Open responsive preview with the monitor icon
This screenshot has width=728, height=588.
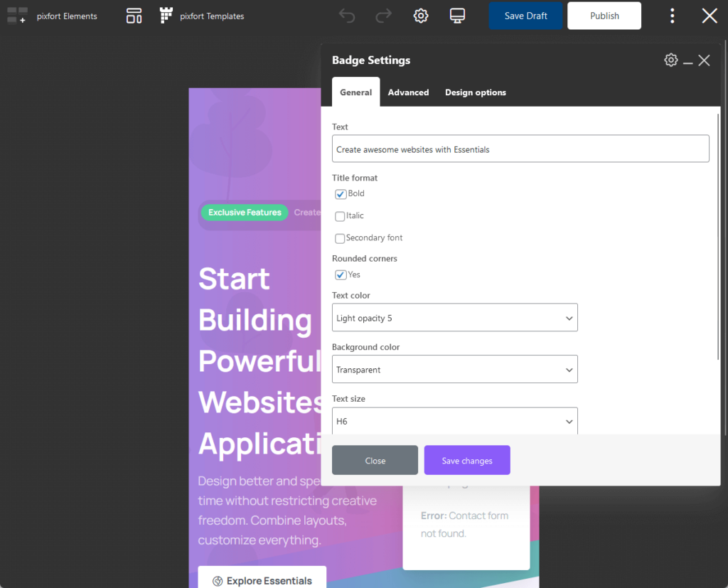457,15
